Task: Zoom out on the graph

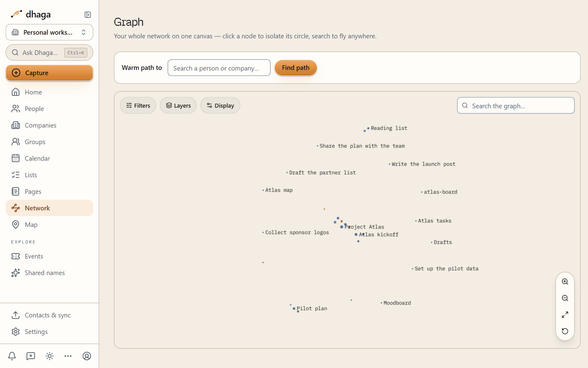Action: click(565, 298)
